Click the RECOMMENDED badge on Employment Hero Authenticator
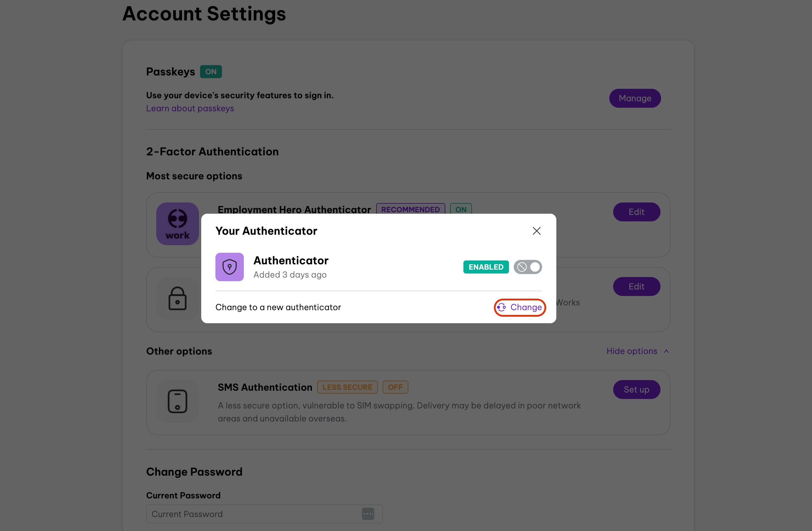This screenshot has width=812, height=531. [x=410, y=209]
